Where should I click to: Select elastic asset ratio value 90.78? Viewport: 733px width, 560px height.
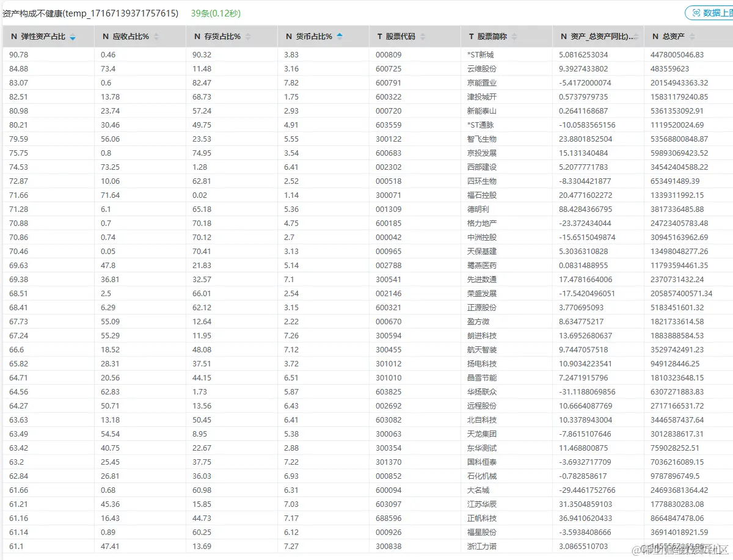click(x=18, y=55)
